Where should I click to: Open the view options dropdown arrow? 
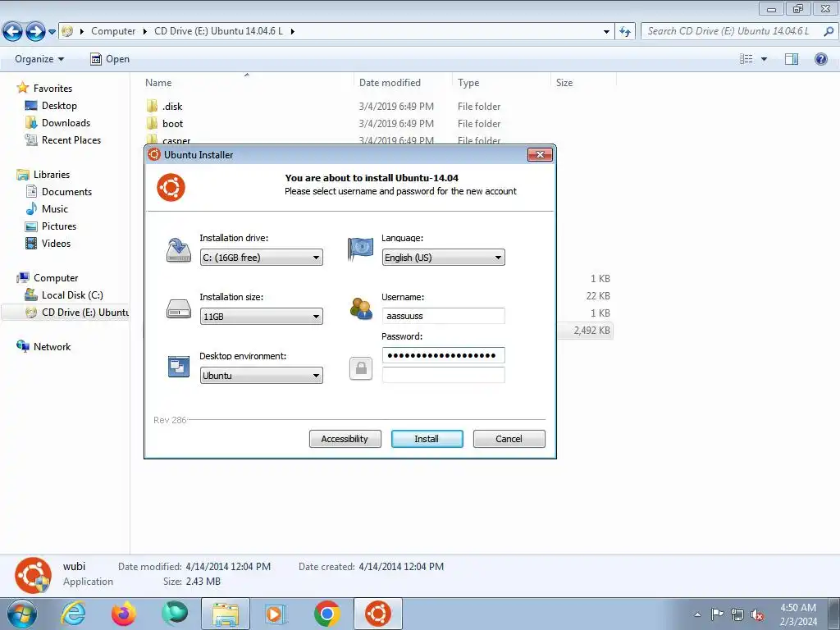[764, 59]
